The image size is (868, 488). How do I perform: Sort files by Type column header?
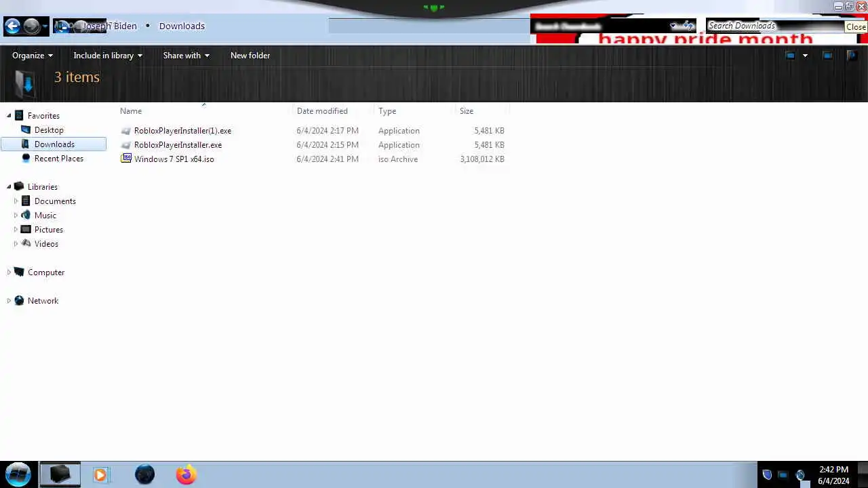pyautogui.click(x=387, y=111)
